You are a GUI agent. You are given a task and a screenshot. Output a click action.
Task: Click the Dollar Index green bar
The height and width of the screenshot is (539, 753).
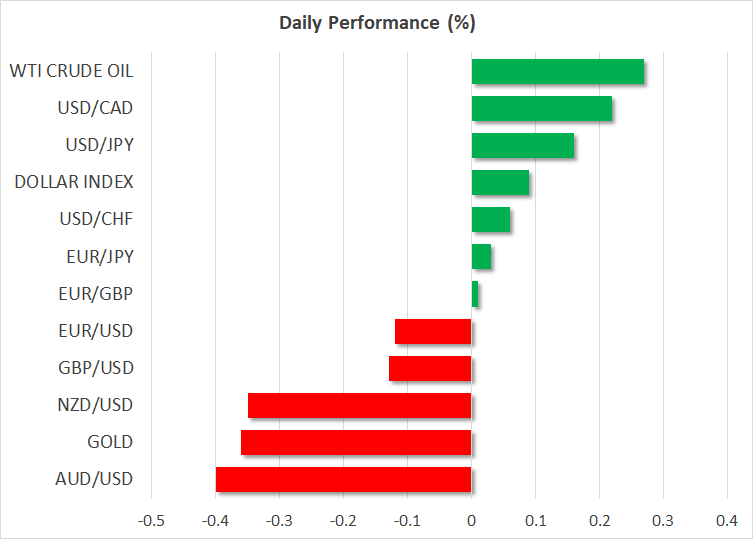[x=500, y=182]
